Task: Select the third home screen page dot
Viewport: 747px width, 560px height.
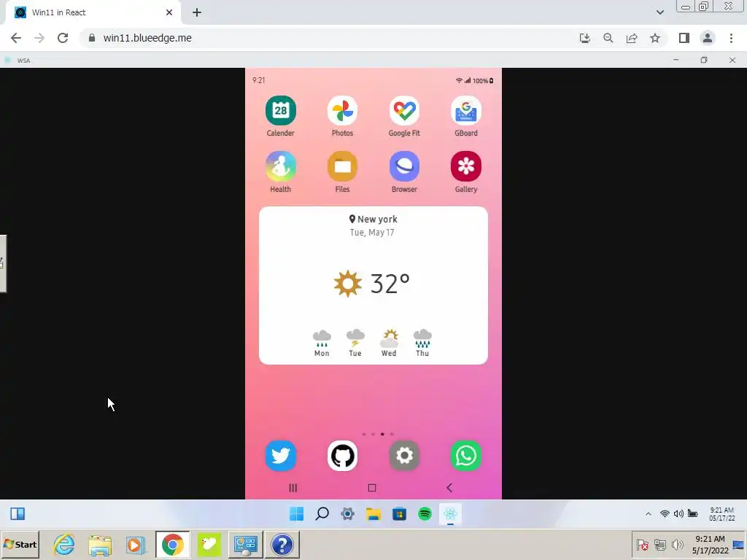Action: coord(382,435)
